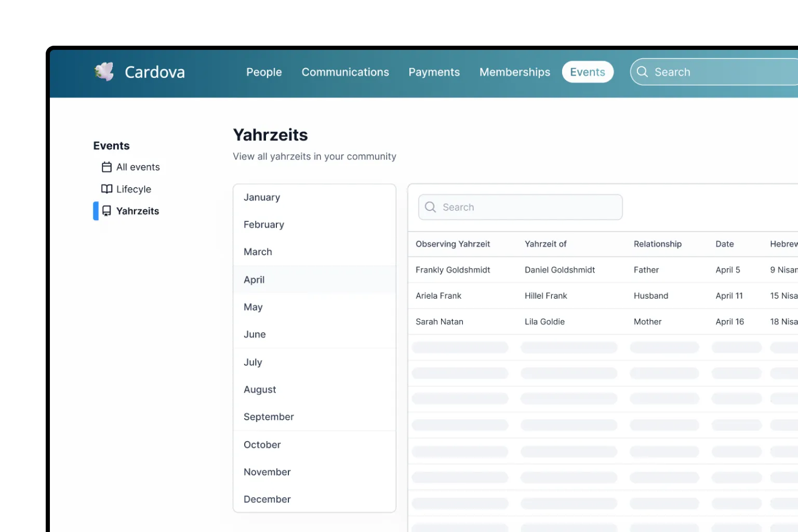Select December in the month list
The height and width of the screenshot is (532, 798).
315,499
